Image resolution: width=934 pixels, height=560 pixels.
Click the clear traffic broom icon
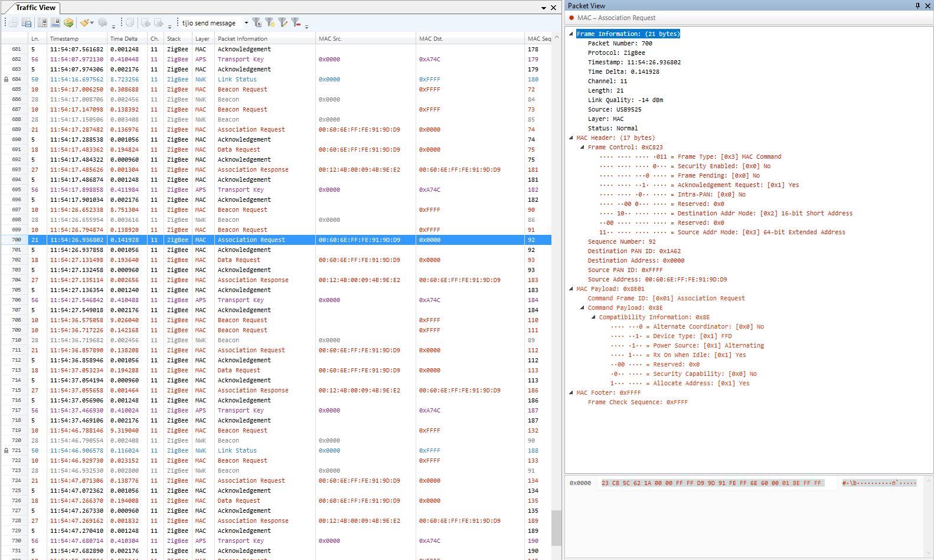[86, 22]
